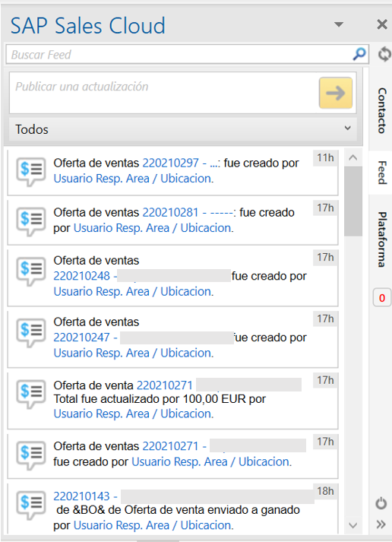Click the quote icon for entry 220210247
The width and height of the screenshot is (392, 542).
coord(31,332)
